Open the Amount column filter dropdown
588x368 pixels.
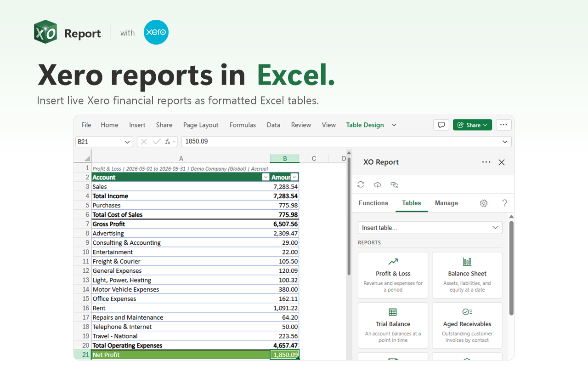[x=294, y=177]
